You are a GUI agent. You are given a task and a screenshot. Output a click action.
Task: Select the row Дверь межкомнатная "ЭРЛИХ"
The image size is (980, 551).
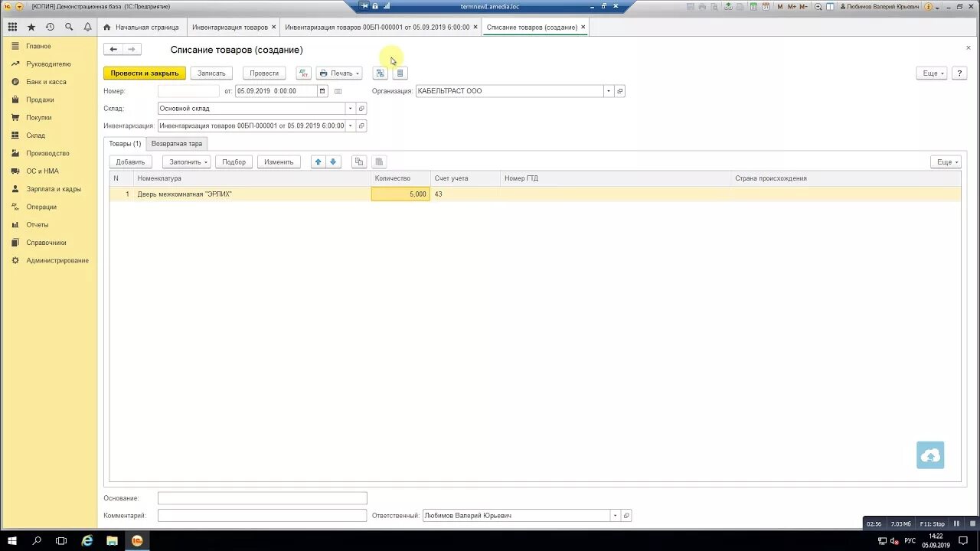click(x=535, y=194)
